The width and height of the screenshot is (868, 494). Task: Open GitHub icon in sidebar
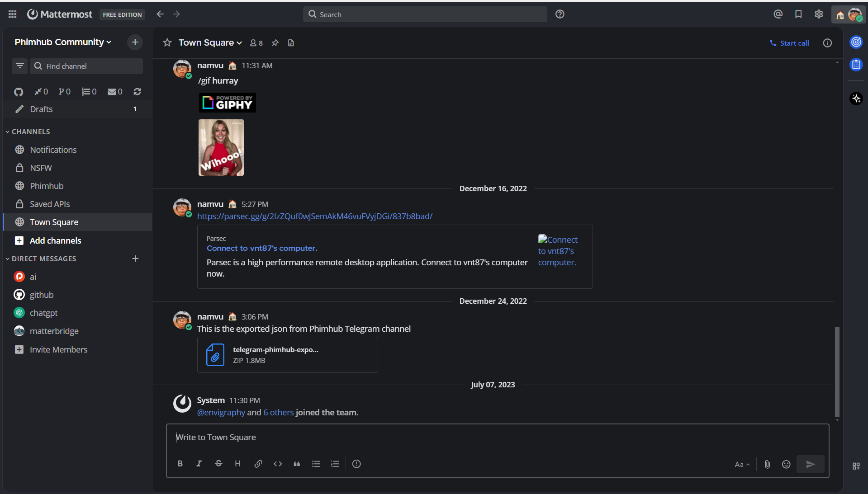[x=19, y=92]
